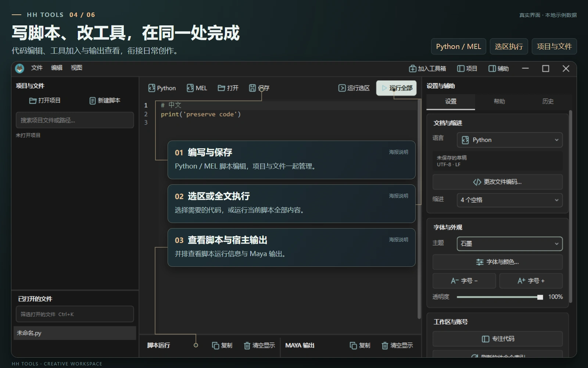Click the 项目与文件 poster tag
Viewport: 588px width, 368px height.
[x=554, y=46]
